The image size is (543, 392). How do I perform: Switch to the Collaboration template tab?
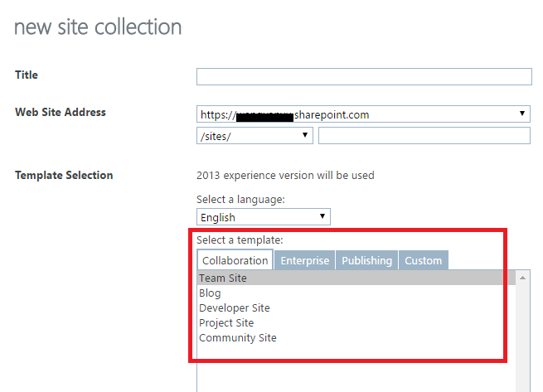(235, 259)
